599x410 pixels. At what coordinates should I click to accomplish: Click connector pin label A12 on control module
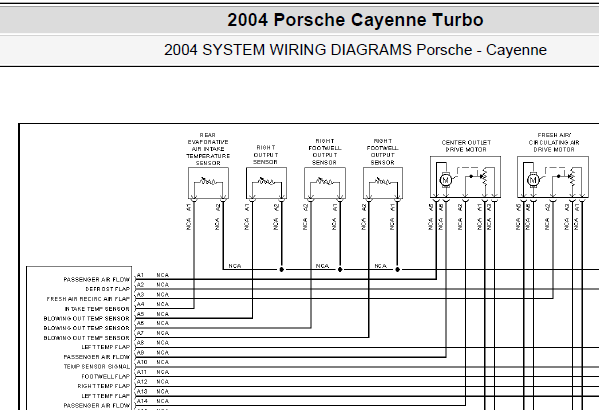pyautogui.click(x=142, y=382)
